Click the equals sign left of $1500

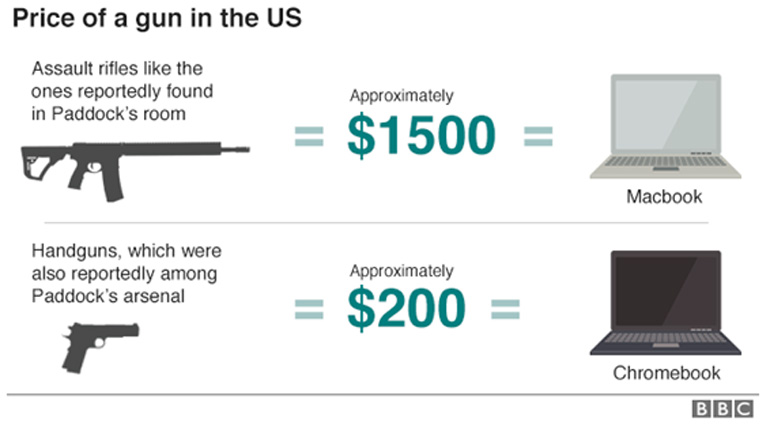tap(310, 136)
